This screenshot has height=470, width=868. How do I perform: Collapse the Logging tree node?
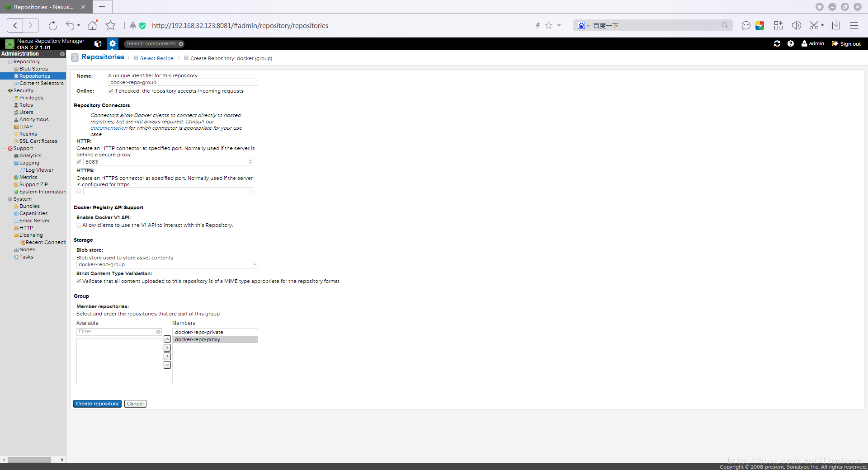[11, 163]
